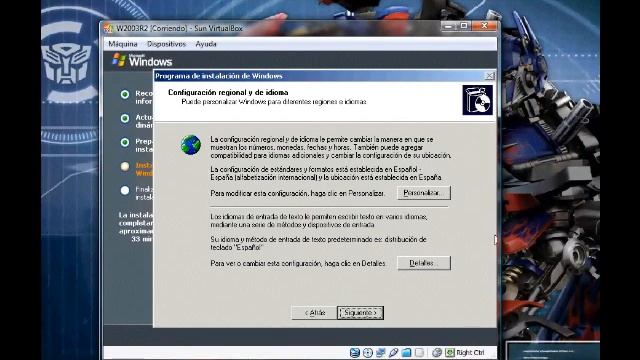Click the CD/DVD drive status icon
The width and height of the screenshot is (640, 360).
click(x=368, y=353)
